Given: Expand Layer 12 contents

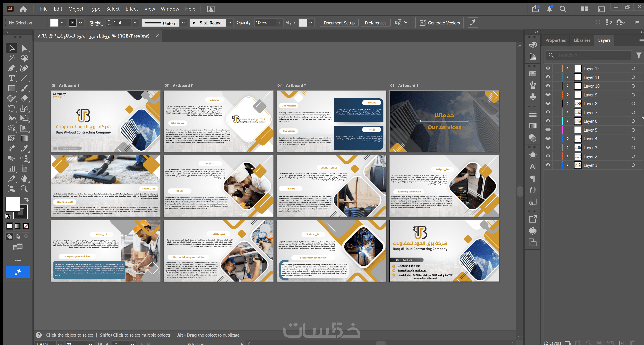Looking at the screenshot, I should (x=568, y=68).
